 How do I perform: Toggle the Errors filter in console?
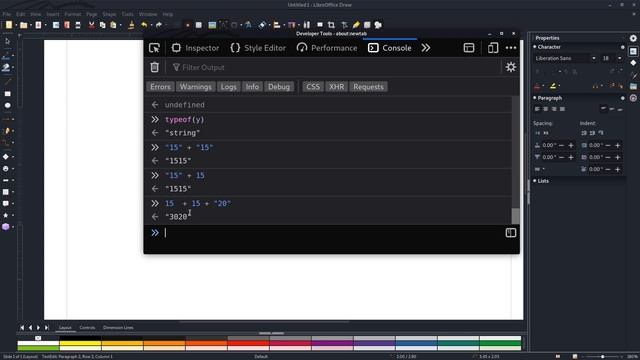(160, 87)
